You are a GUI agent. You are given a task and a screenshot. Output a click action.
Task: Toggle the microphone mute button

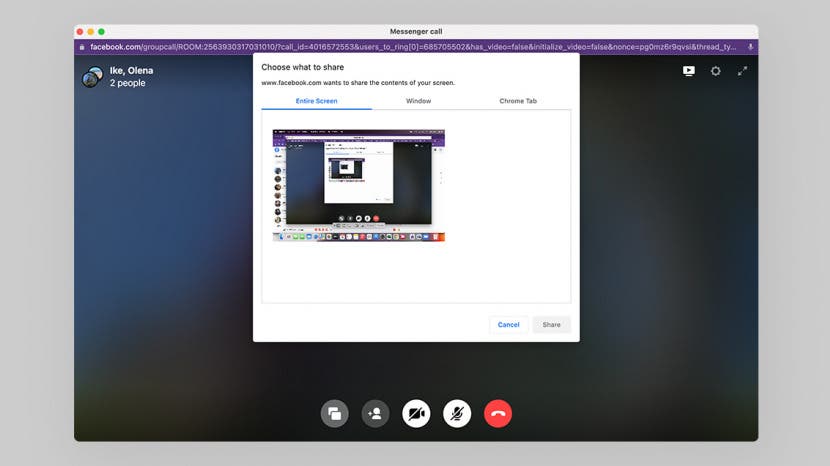click(x=457, y=414)
